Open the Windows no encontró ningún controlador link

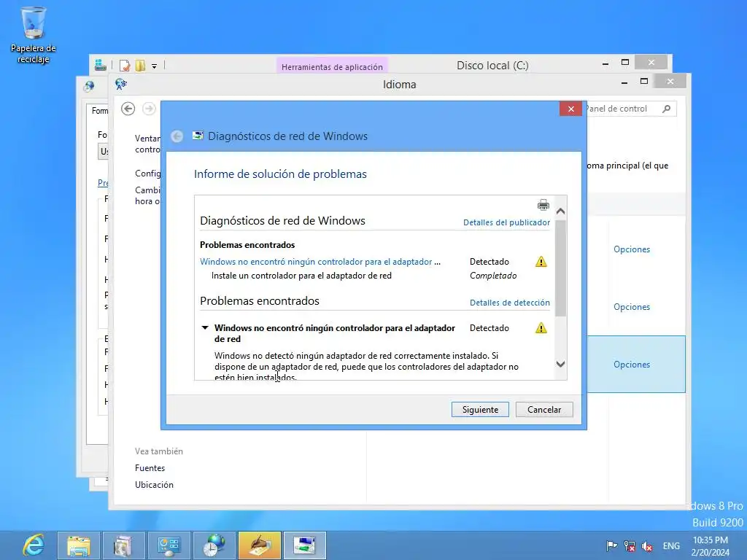[x=320, y=262]
